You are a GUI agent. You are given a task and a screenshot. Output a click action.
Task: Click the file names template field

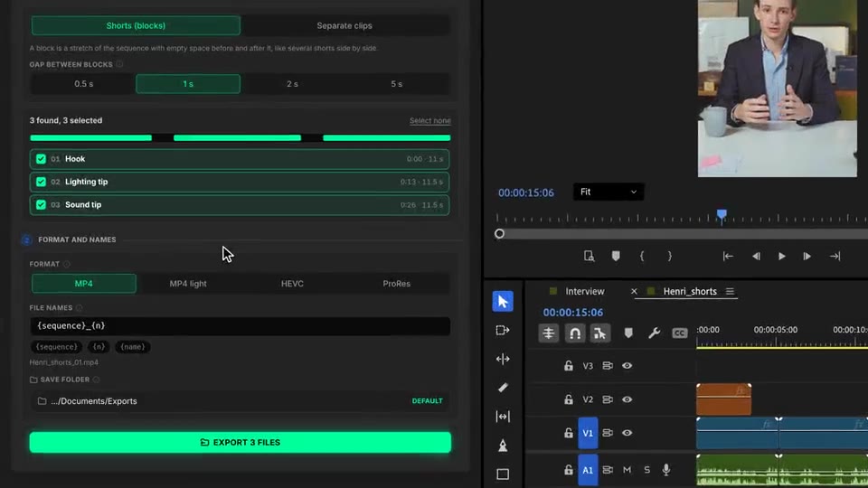pyautogui.click(x=241, y=326)
